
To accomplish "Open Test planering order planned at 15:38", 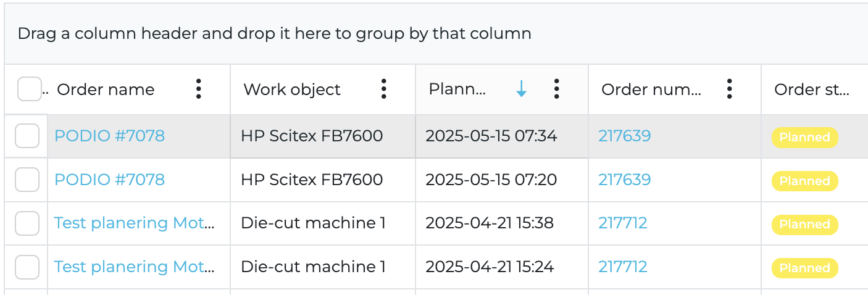I will click(x=134, y=223).
